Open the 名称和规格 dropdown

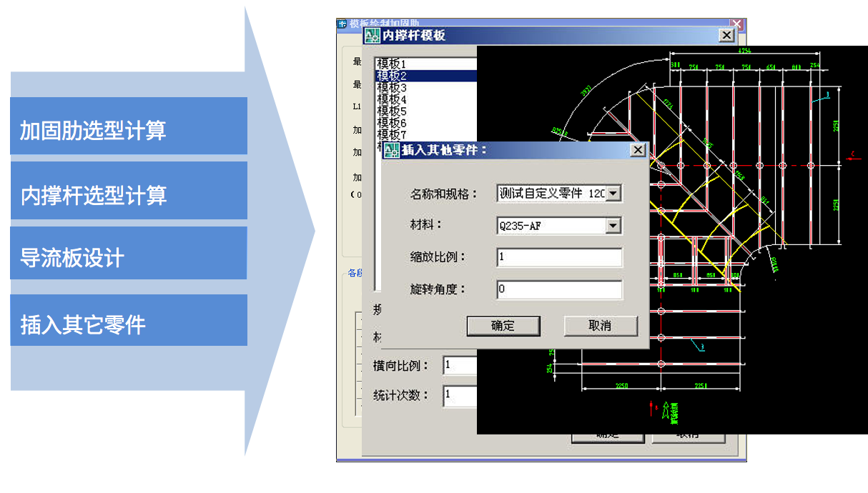tap(613, 194)
